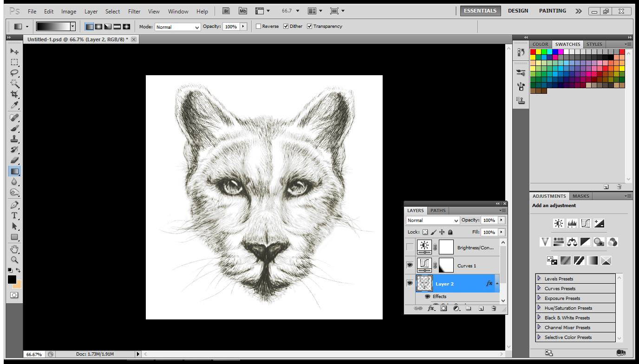
Task: Expand the Curves Presets list
Action: coord(539,288)
